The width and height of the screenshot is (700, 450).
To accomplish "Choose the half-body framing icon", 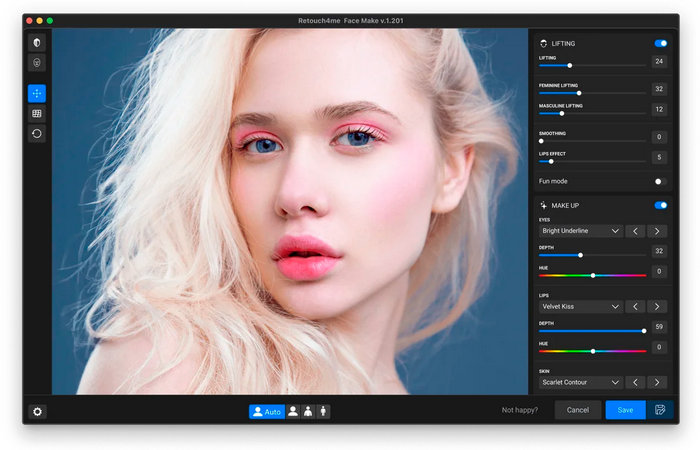I will 308,412.
